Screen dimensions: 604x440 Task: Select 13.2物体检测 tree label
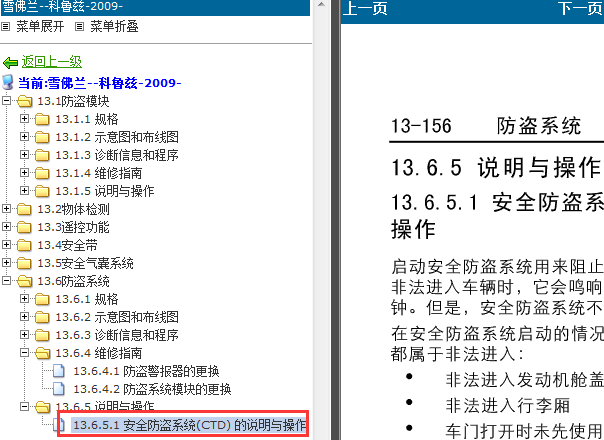(73, 210)
